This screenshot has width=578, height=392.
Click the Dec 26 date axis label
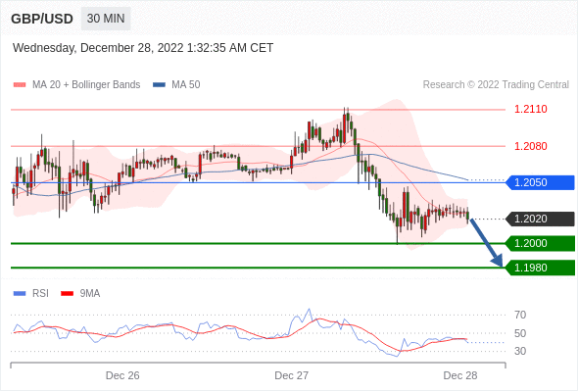[122, 375]
